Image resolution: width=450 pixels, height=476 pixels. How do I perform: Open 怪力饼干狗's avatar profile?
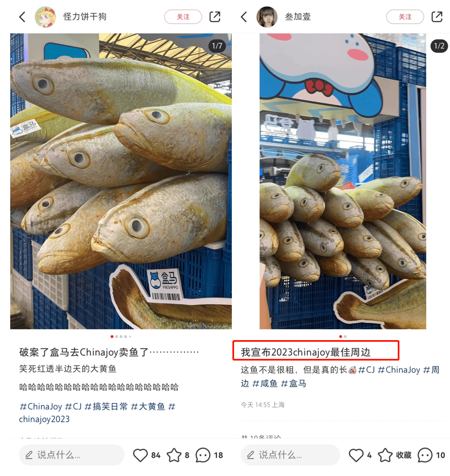(x=45, y=16)
